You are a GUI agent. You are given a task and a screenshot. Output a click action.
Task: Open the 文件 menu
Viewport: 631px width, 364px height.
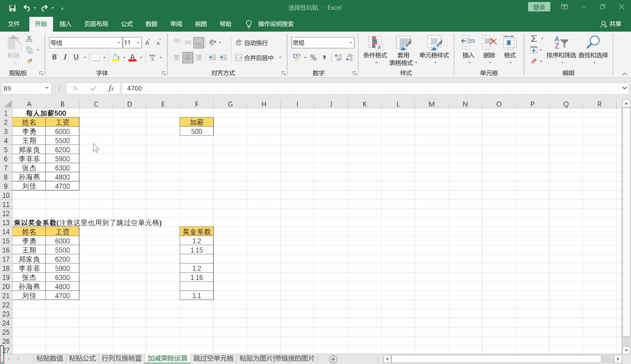point(14,24)
